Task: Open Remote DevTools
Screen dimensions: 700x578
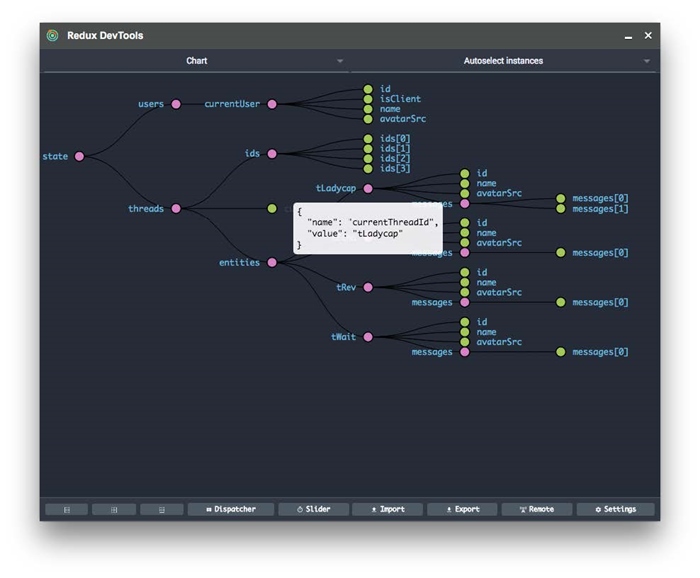Action: pos(537,509)
